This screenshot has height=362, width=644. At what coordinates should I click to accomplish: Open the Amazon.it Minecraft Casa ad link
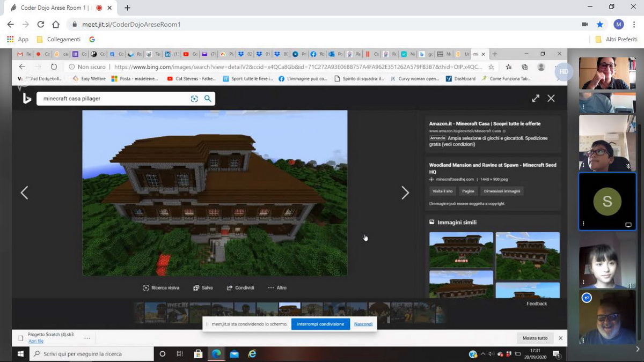point(485,123)
